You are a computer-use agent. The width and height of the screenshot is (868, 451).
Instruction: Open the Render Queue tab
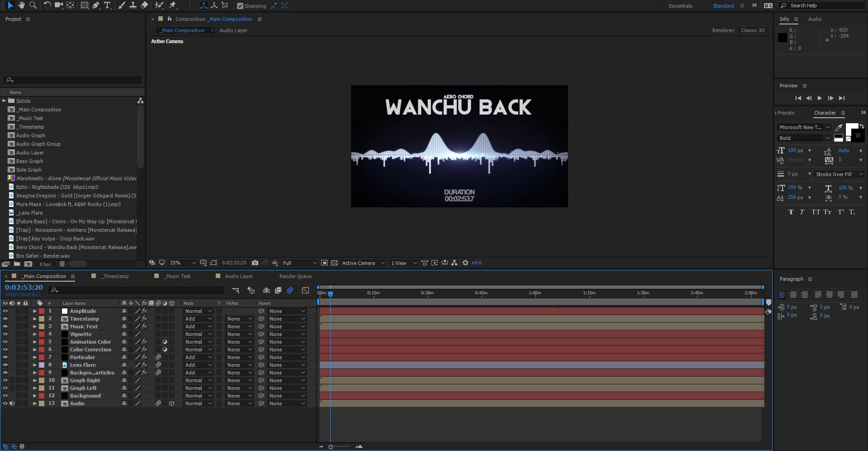tap(295, 276)
